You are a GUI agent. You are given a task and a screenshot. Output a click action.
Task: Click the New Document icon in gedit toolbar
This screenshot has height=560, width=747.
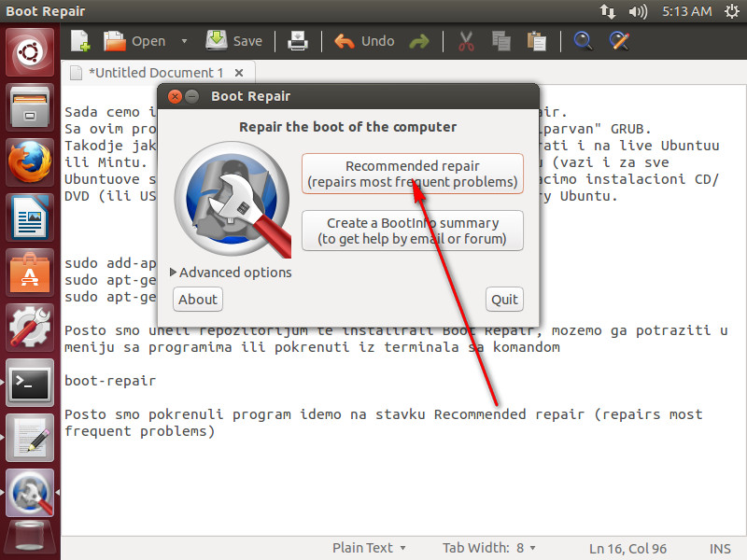tap(80, 41)
